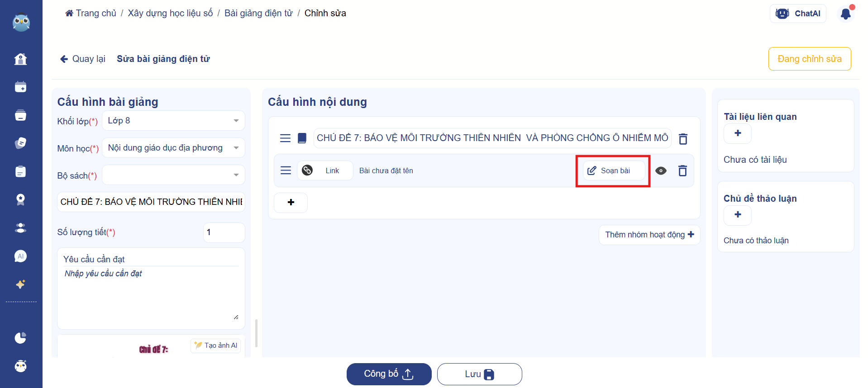Toggle visibility eye of Link lesson
Viewport: 868px width, 388px height.
[x=661, y=170]
